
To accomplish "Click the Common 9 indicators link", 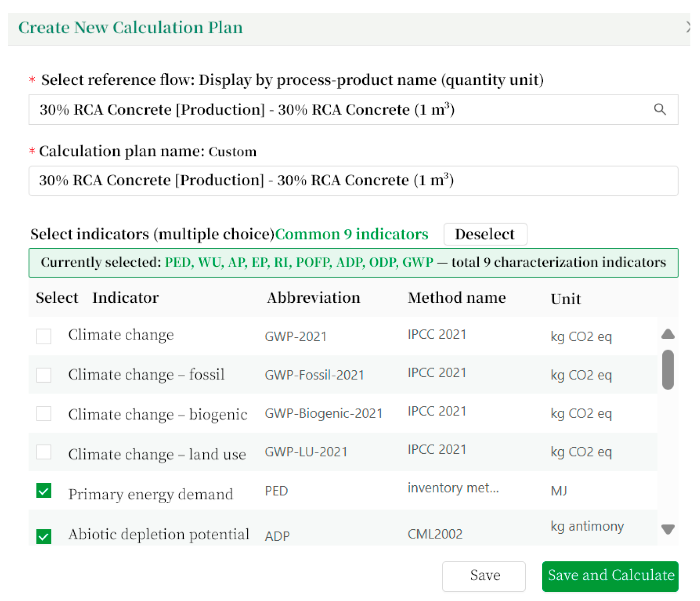I will click(x=351, y=234).
